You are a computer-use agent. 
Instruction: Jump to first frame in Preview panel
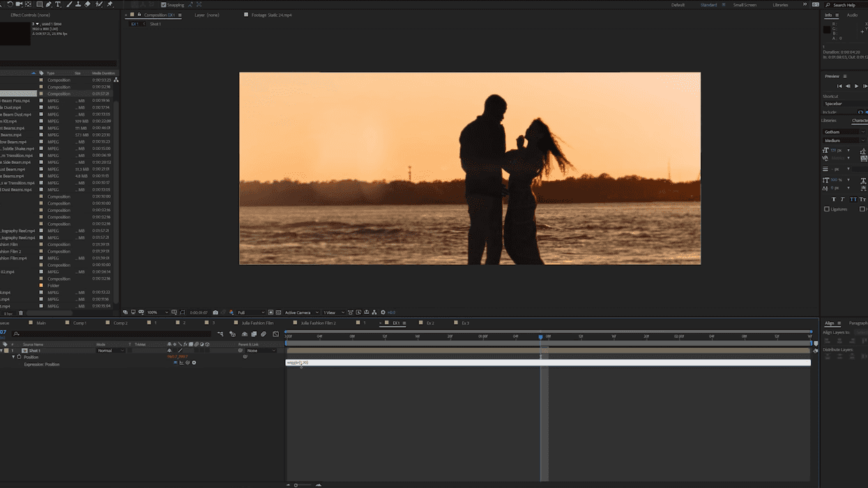click(839, 86)
